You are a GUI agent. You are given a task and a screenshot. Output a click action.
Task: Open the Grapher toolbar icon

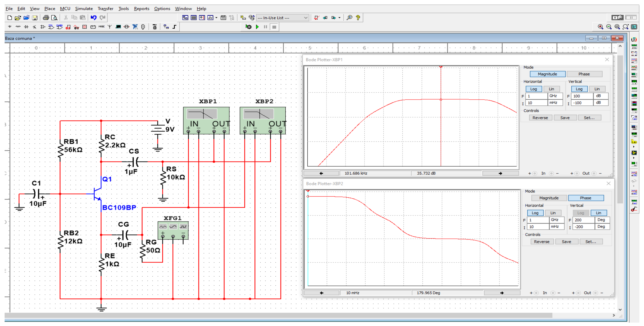coord(210,18)
